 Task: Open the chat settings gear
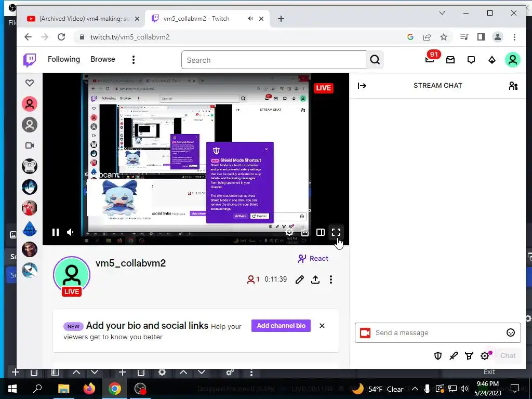click(485, 355)
